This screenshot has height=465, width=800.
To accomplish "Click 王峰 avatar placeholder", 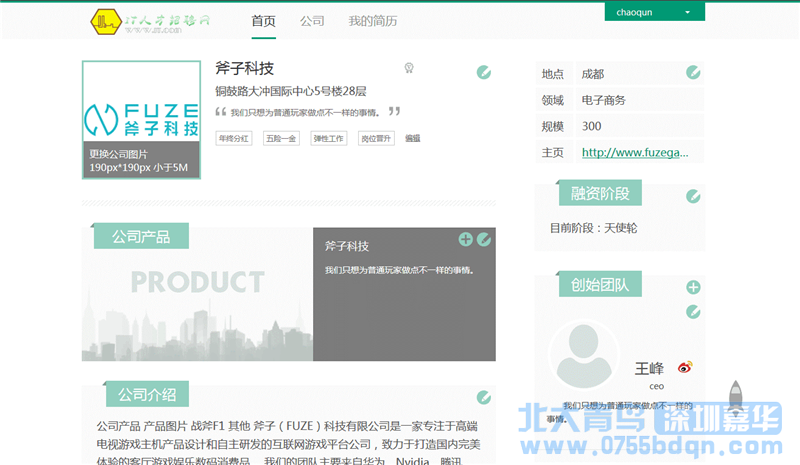I will coord(584,355).
